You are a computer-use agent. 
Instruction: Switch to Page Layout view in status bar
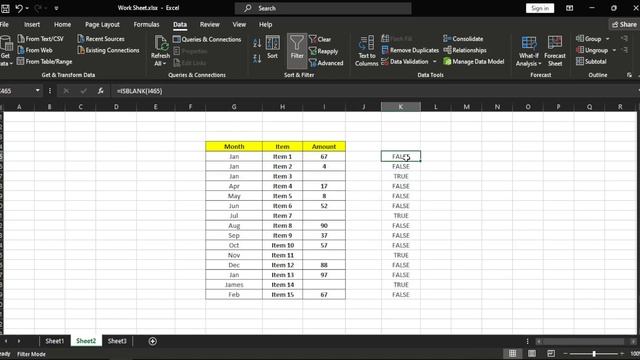tap(532, 353)
